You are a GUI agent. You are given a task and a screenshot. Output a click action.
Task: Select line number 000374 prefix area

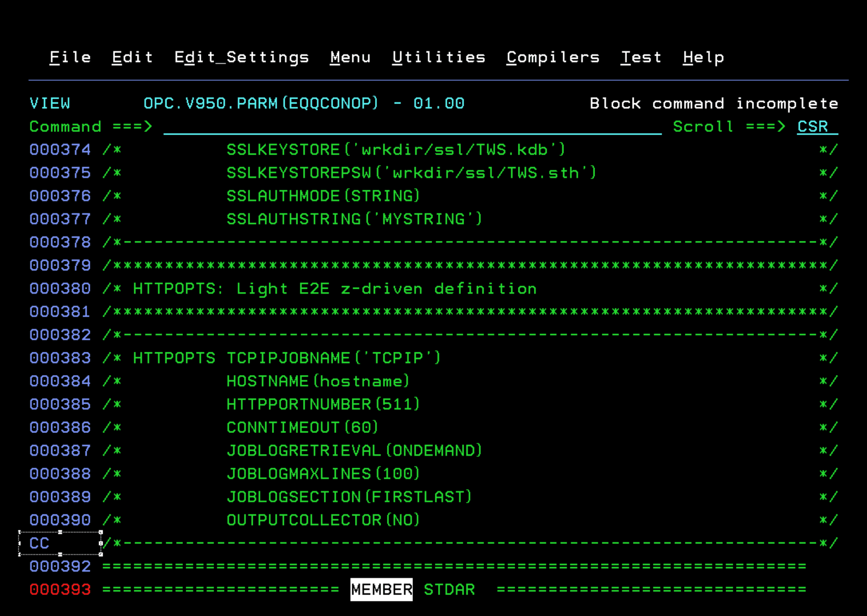[60, 150]
